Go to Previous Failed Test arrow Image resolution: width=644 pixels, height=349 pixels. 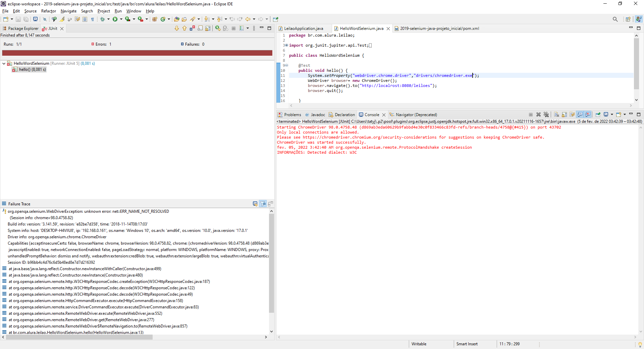click(x=184, y=29)
